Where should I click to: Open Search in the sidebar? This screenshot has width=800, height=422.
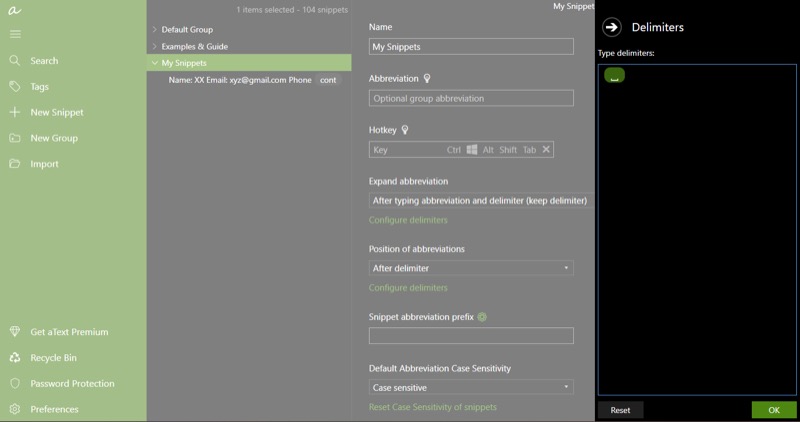(x=44, y=61)
